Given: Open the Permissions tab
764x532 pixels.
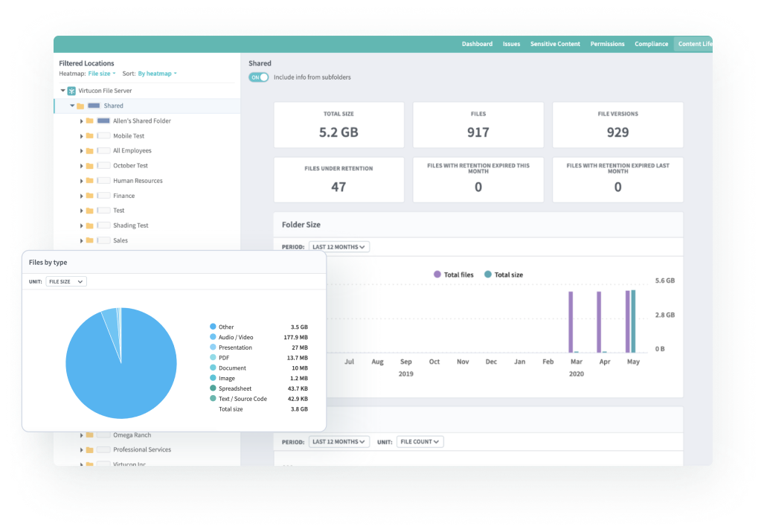Looking at the screenshot, I should point(607,44).
